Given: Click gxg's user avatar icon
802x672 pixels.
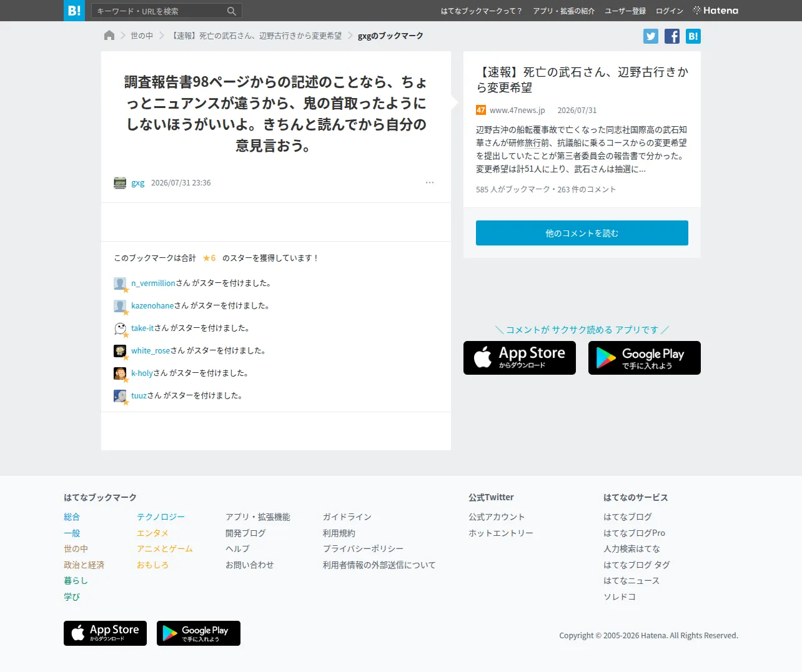Looking at the screenshot, I should click(120, 183).
